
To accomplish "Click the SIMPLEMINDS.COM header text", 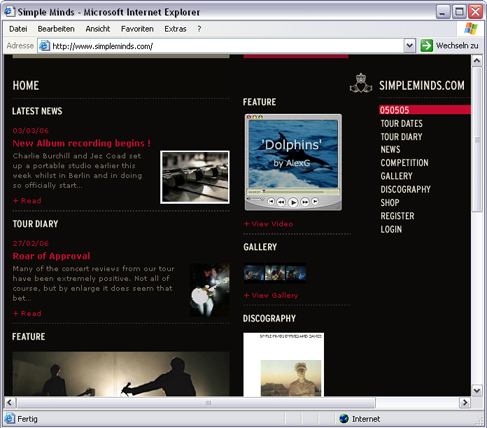I will [422, 86].
